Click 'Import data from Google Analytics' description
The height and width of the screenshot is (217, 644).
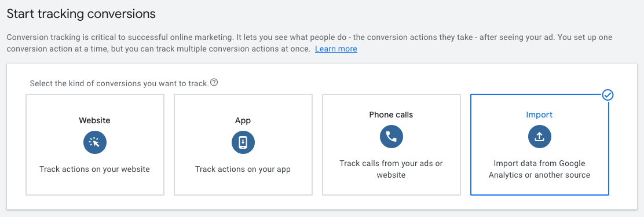[540, 169]
